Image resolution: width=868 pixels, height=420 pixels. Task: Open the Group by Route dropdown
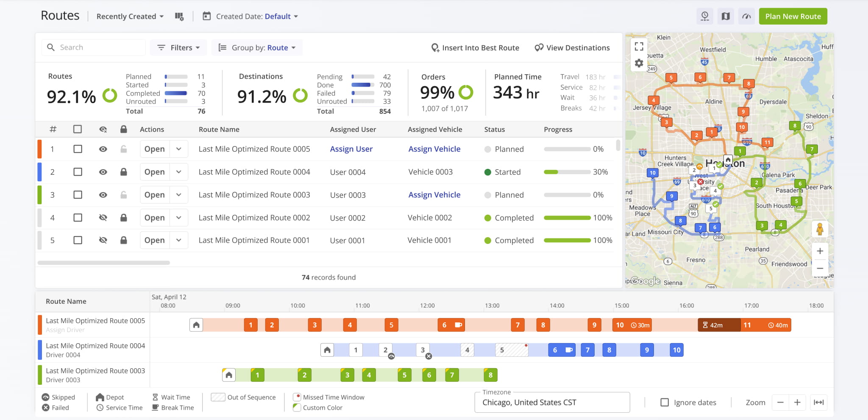tap(257, 48)
